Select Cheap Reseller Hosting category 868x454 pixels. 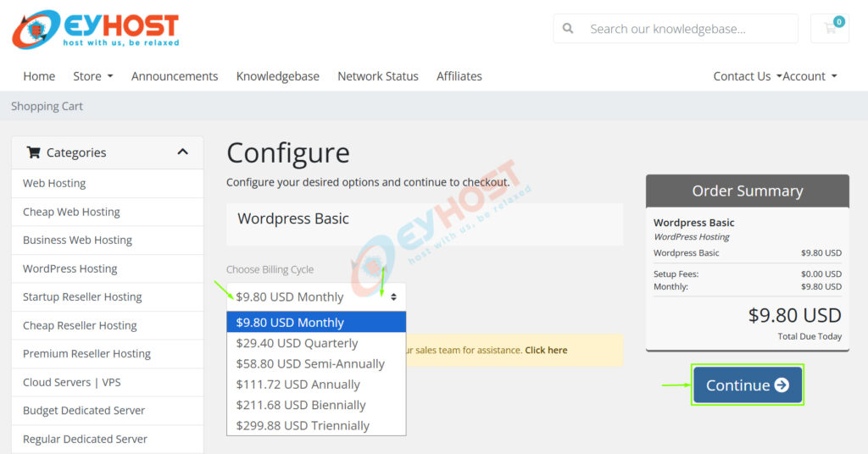[x=108, y=325]
